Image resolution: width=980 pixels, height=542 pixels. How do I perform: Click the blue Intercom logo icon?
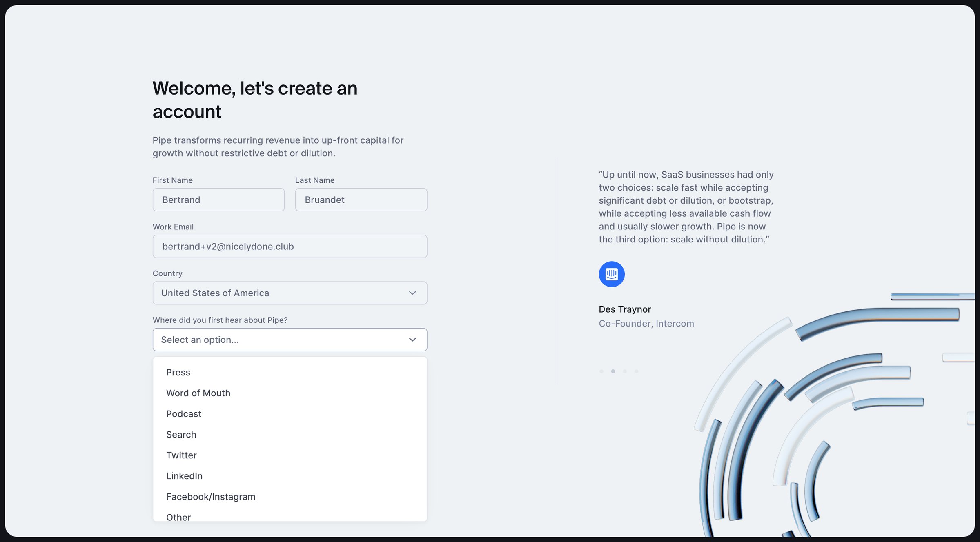[612, 274]
